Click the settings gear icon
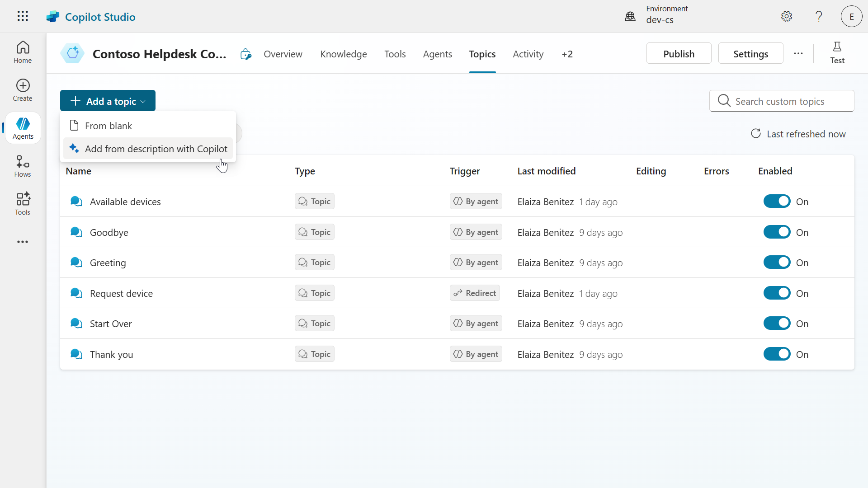 click(787, 16)
